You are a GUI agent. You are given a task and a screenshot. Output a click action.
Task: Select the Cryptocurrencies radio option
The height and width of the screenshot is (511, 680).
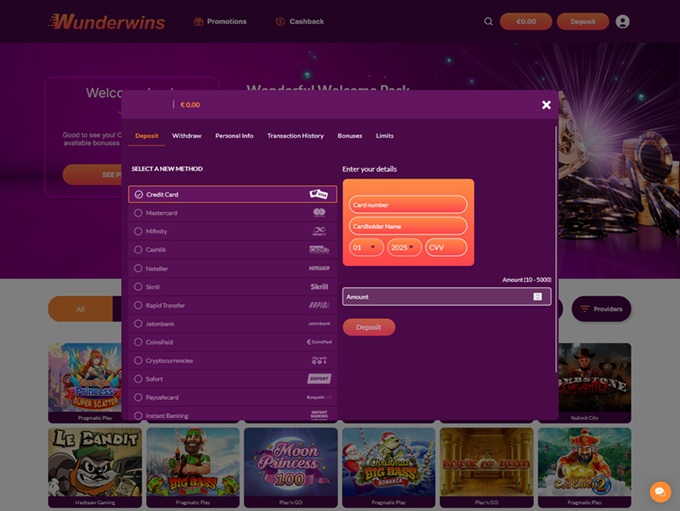point(138,361)
